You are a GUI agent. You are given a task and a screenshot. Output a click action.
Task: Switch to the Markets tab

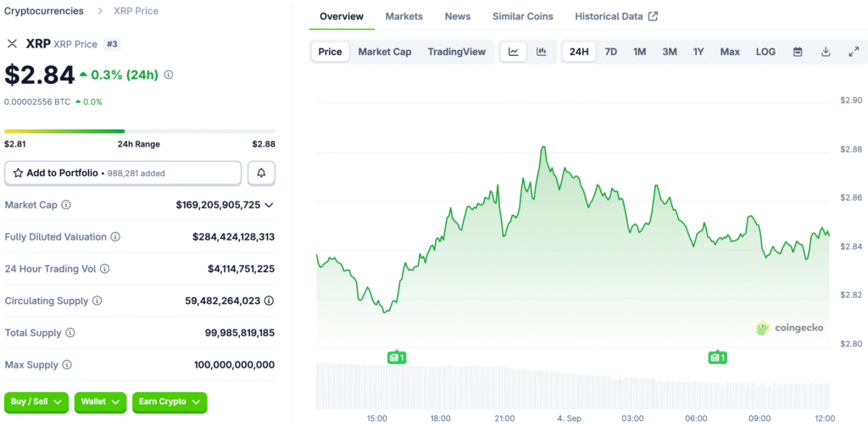click(404, 16)
